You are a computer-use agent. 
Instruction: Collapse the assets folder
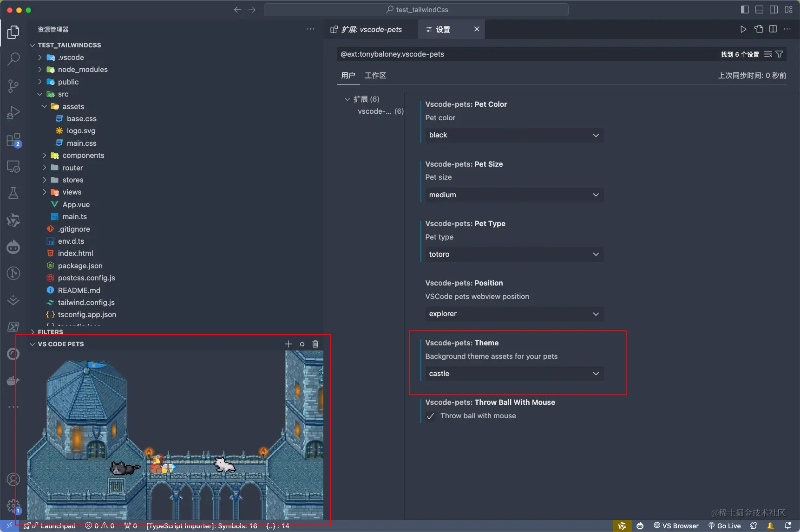click(44, 107)
